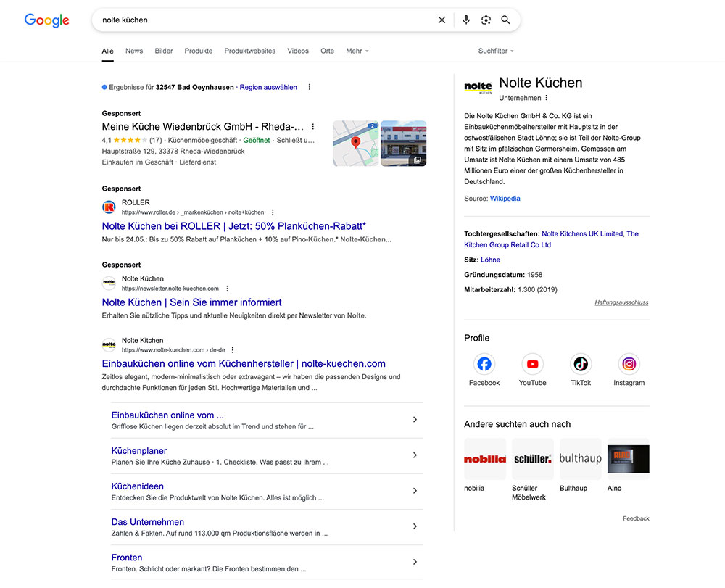The width and height of the screenshot is (725, 588).
Task: Click the Nolte Kitchen favicon icon
Action: pos(109,344)
